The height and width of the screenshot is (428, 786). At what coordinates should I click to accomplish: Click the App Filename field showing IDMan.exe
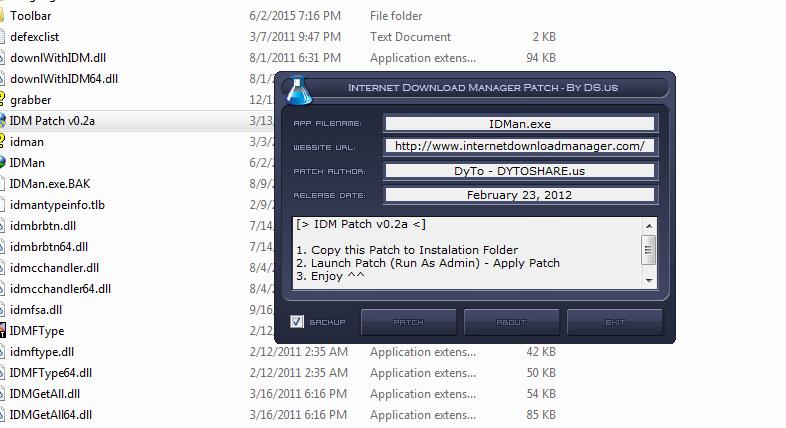(520, 124)
